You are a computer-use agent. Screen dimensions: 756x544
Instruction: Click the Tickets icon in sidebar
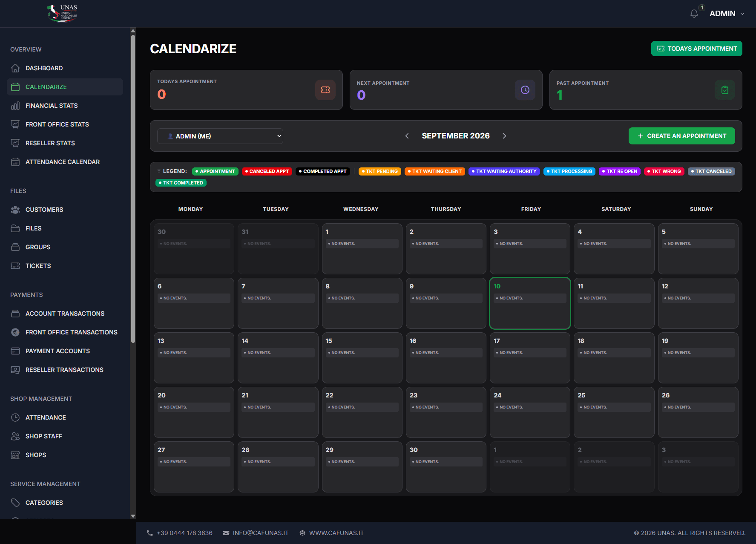[15, 266]
